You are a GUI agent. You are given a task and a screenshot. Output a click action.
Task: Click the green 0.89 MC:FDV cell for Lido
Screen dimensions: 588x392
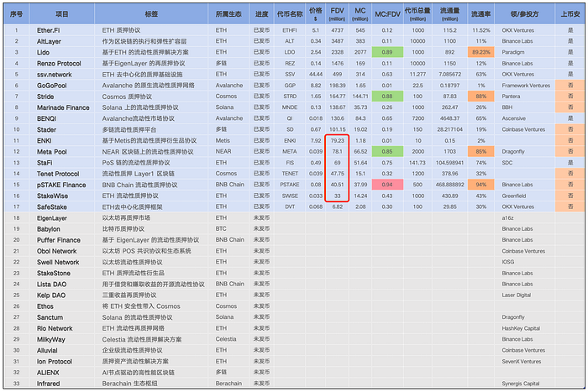387,52
